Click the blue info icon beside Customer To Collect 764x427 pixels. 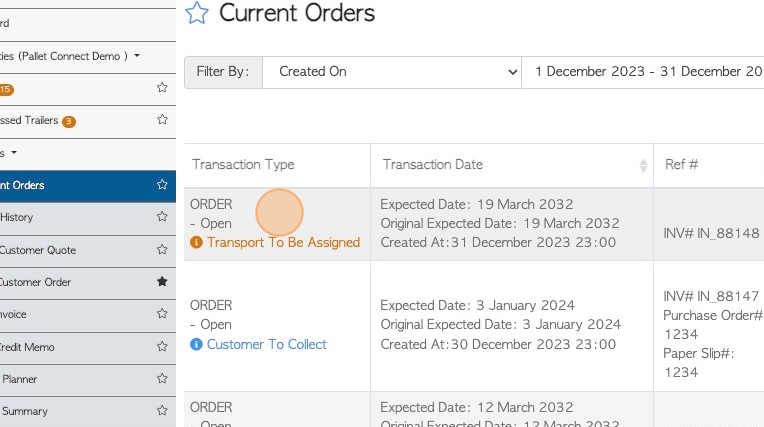click(x=196, y=344)
